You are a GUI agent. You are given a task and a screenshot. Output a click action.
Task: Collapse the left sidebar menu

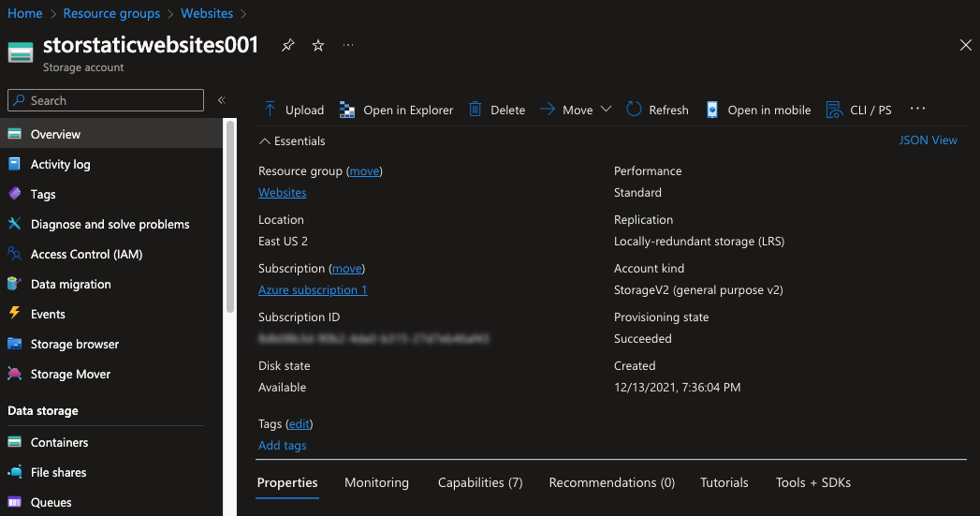pyautogui.click(x=222, y=100)
